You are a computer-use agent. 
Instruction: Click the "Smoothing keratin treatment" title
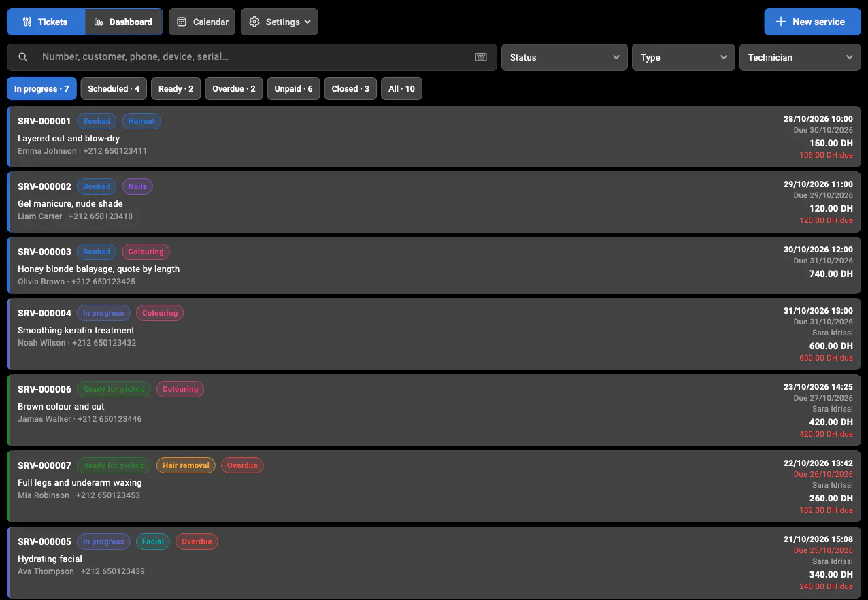76,330
